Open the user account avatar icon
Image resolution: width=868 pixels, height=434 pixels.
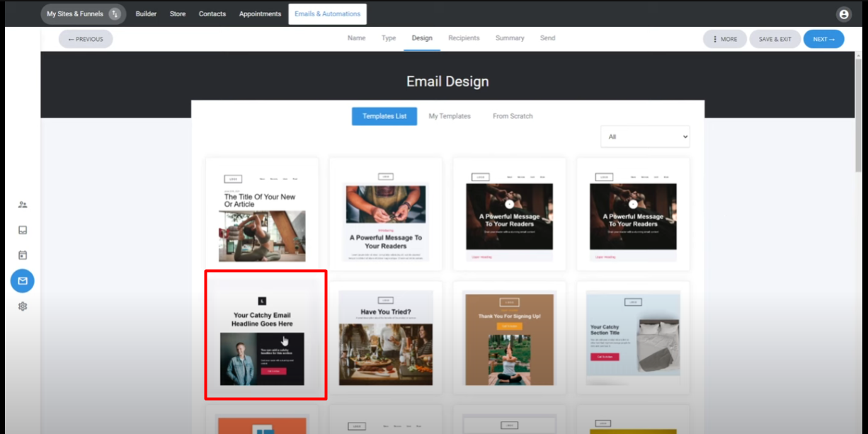[x=843, y=14]
